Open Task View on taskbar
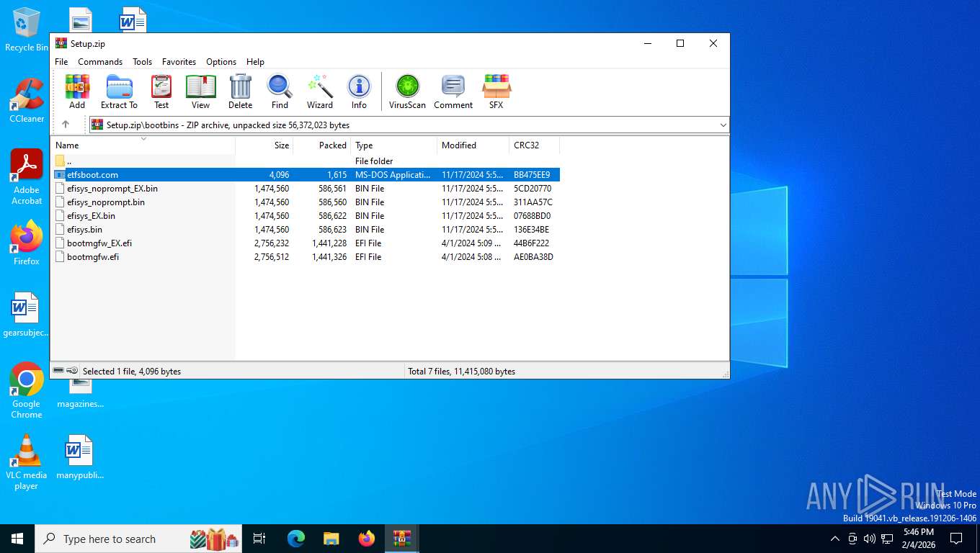Image resolution: width=980 pixels, height=553 pixels. point(259,539)
